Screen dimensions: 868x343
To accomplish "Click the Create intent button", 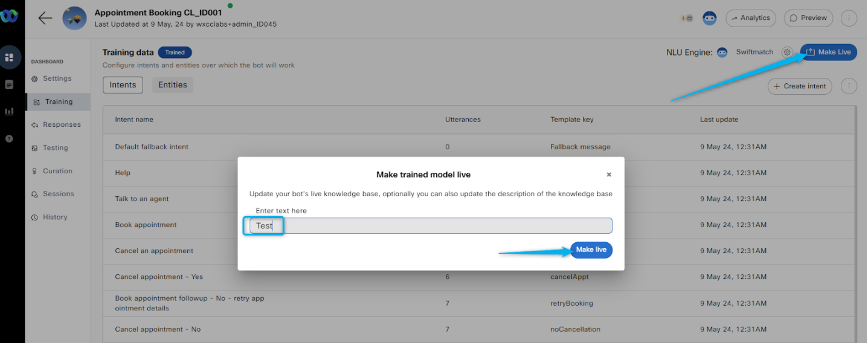I will [800, 86].
